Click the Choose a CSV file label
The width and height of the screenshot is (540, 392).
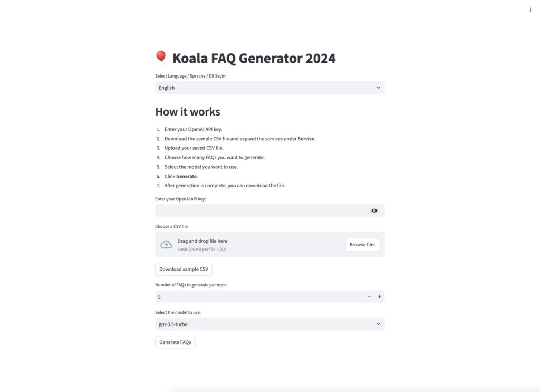pos(171,226)
